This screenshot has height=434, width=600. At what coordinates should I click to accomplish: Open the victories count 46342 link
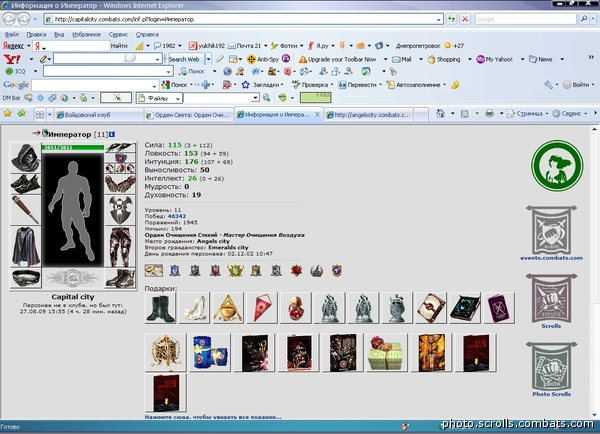pos(177,216)
